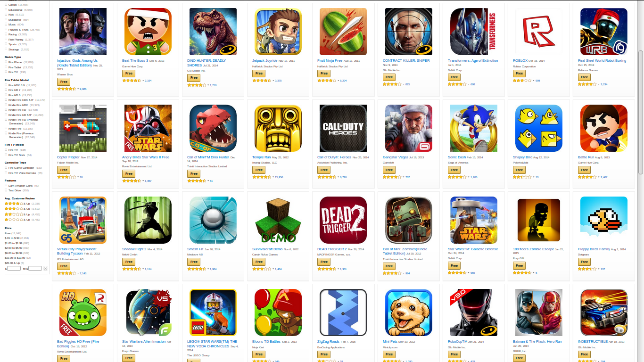The image size is (644, 362).
Task: Open the Fruit Ninja Free app icon
Action: tap(343, 32)
